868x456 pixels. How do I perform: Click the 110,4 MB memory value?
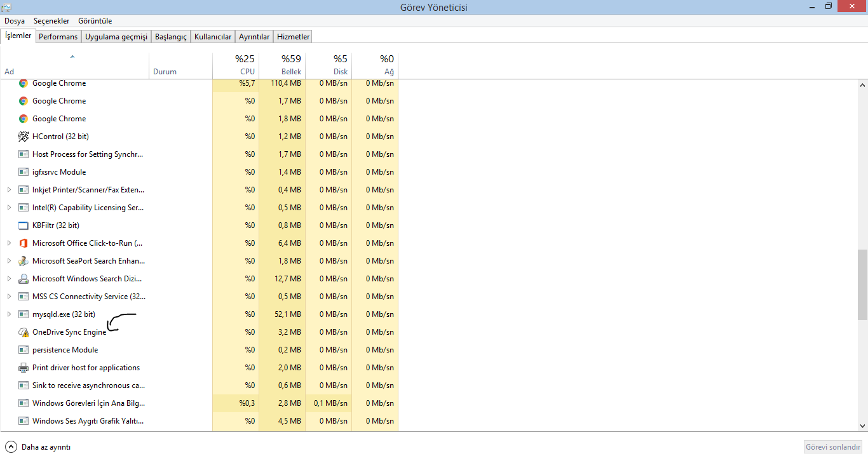(x=286, y=83)
